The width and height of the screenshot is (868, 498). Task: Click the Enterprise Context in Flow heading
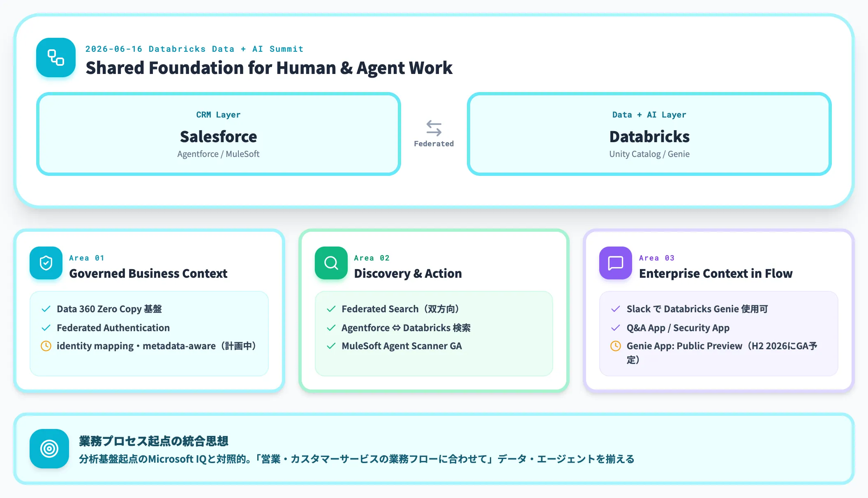point(716,274)
